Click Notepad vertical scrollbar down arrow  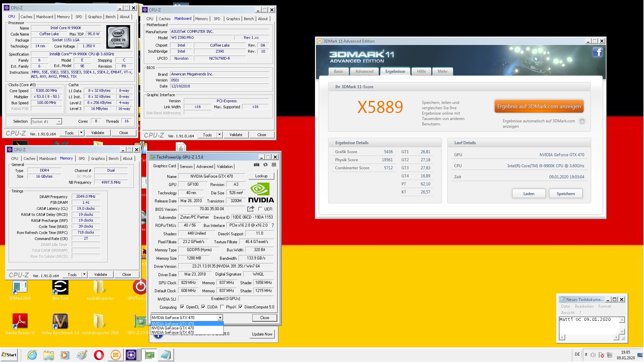point(622,332)
